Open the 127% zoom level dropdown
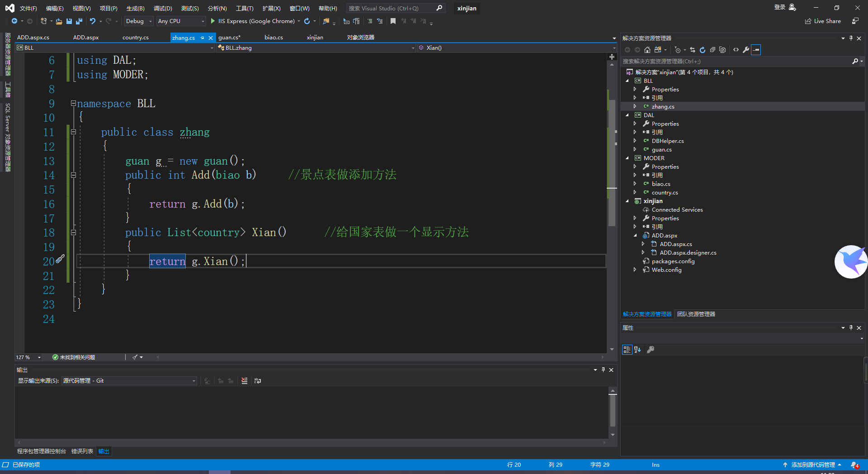This screenshot has height=474, width=868. (28, 357)
